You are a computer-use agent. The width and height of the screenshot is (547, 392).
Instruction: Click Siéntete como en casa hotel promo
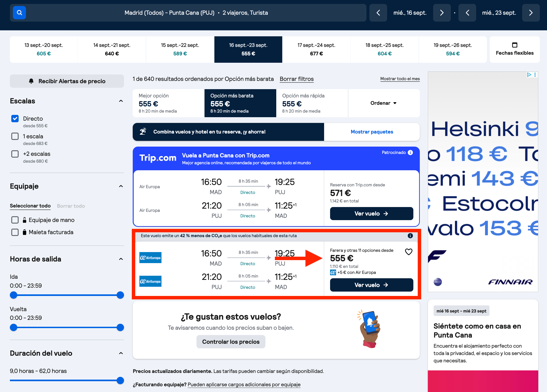pyautogui.click(x=483, y=346)
